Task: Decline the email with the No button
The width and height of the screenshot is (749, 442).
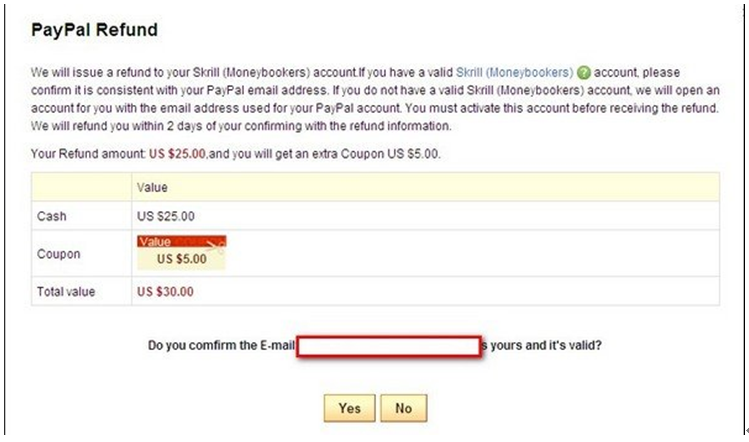Action: coord(404,408)
